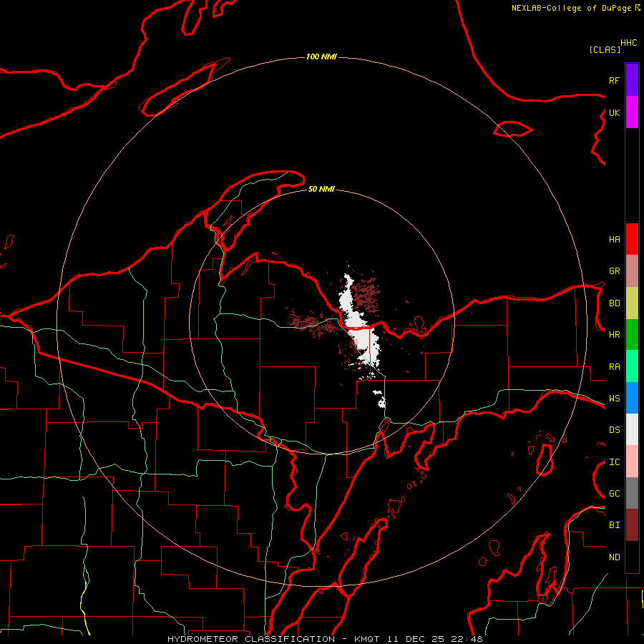Click the BI brown legend swatch
Screen dimensions: 644x644
click(x=632, y=525)
